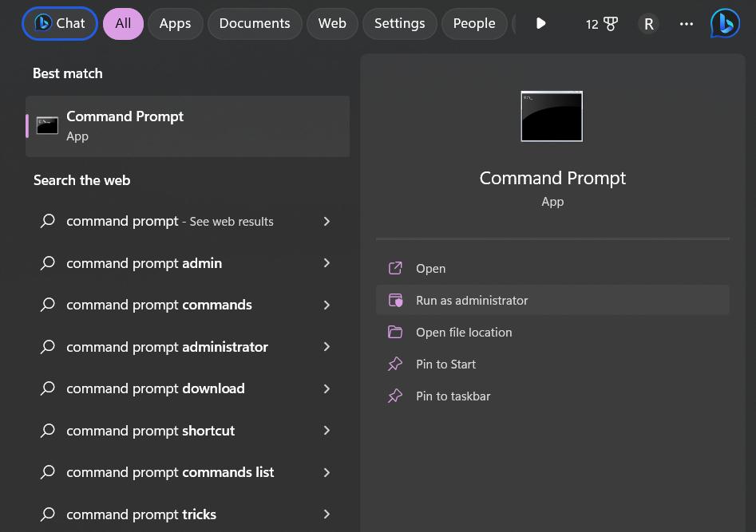
Task: Choose Open file location
Action: (552, 332)
